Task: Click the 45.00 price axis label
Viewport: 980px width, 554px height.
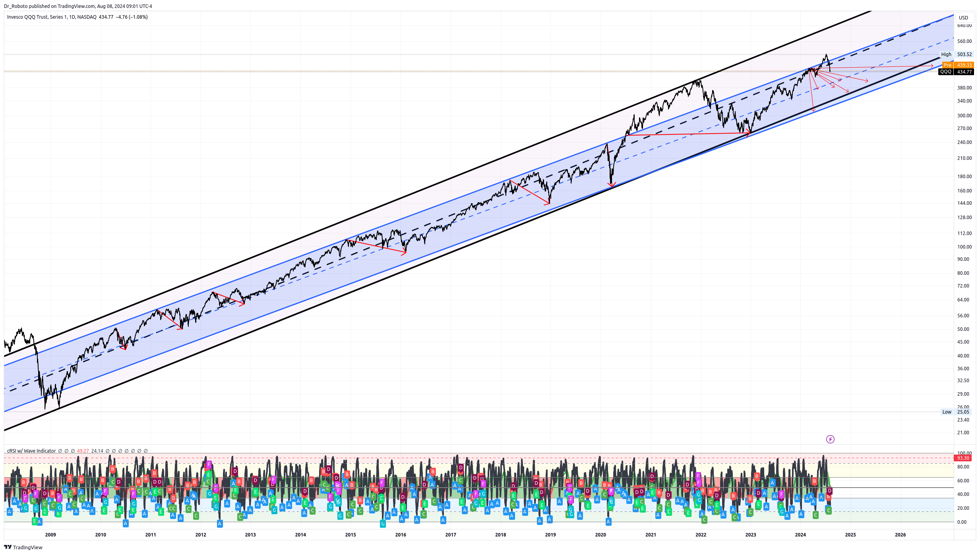Action: coord(963,342)
